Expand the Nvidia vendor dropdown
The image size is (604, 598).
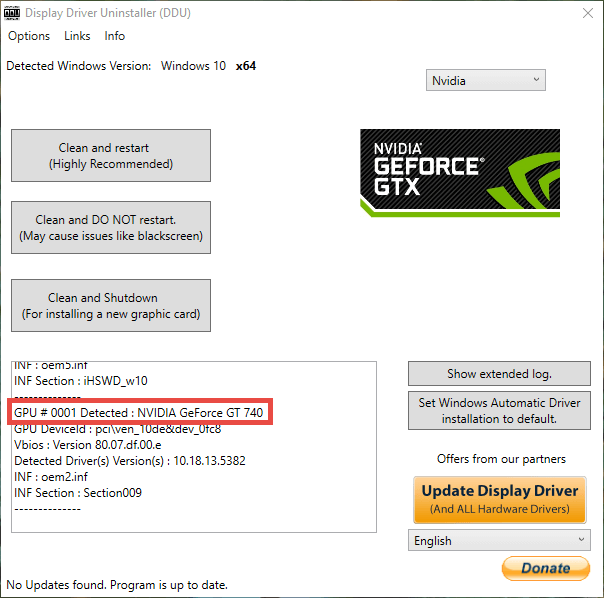click(x=486, y=80)
